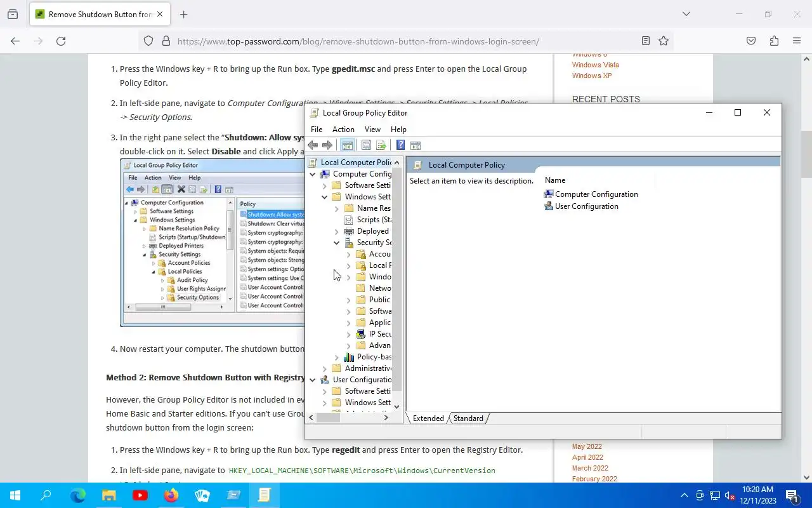This screenshot has width=812, height=508.
Task: Open the Save to Pocket icon
Action: point(751,41)
